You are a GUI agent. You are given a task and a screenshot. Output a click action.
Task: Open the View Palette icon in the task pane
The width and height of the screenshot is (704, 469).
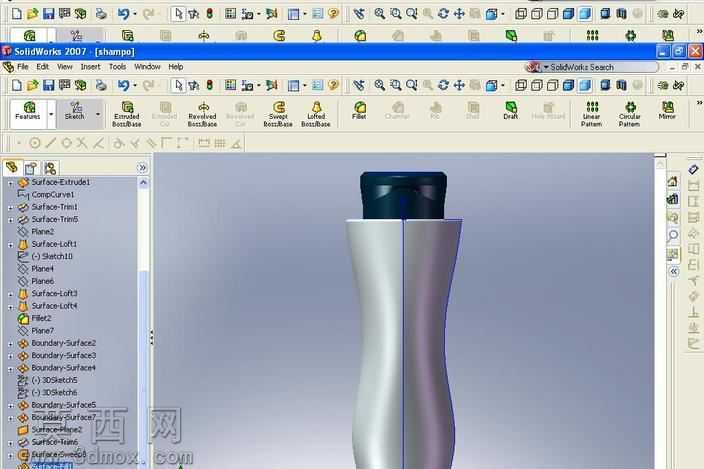pyautogui.click(x=672, y=254)
